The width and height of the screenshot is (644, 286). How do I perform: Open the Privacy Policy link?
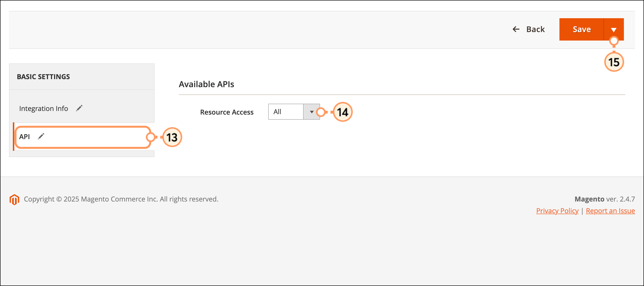[x=557, y=211]
